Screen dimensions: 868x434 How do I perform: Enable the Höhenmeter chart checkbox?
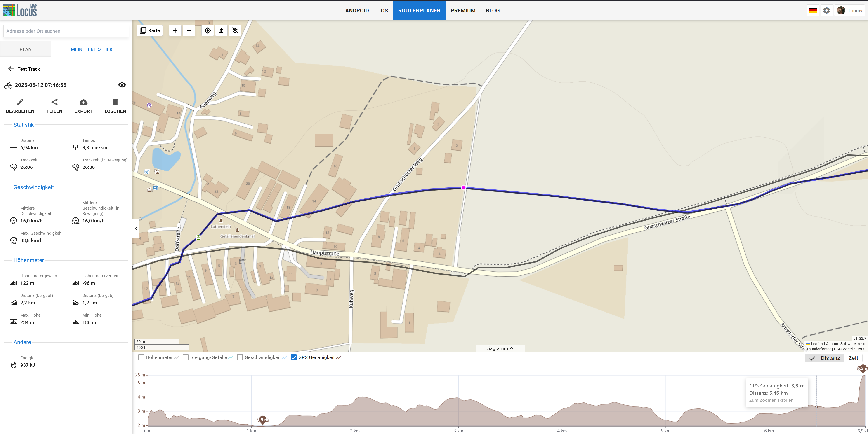[x=141, y=357]
